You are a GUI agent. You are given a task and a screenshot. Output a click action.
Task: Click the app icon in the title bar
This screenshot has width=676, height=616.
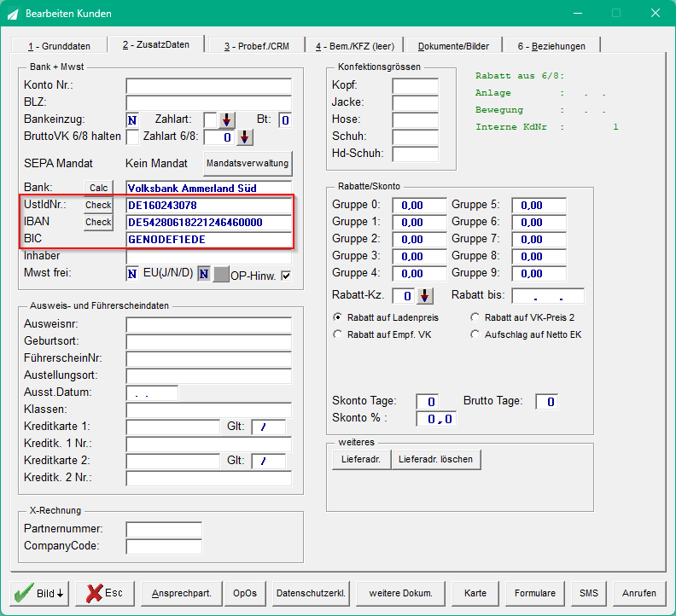tap(13, 14)
